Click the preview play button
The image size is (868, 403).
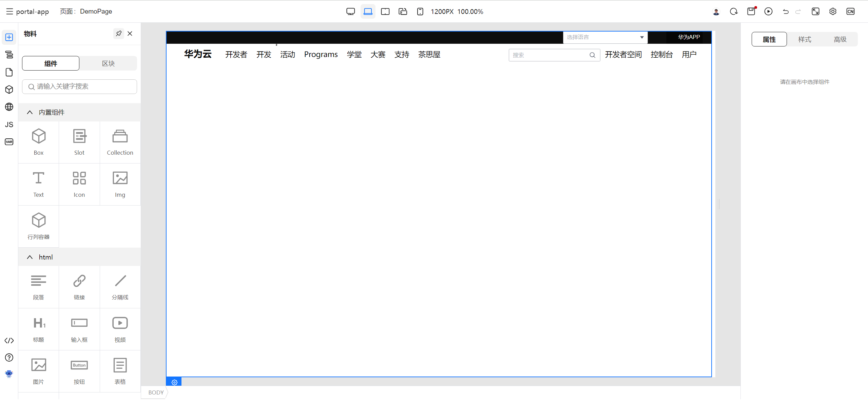click(768, 12)
